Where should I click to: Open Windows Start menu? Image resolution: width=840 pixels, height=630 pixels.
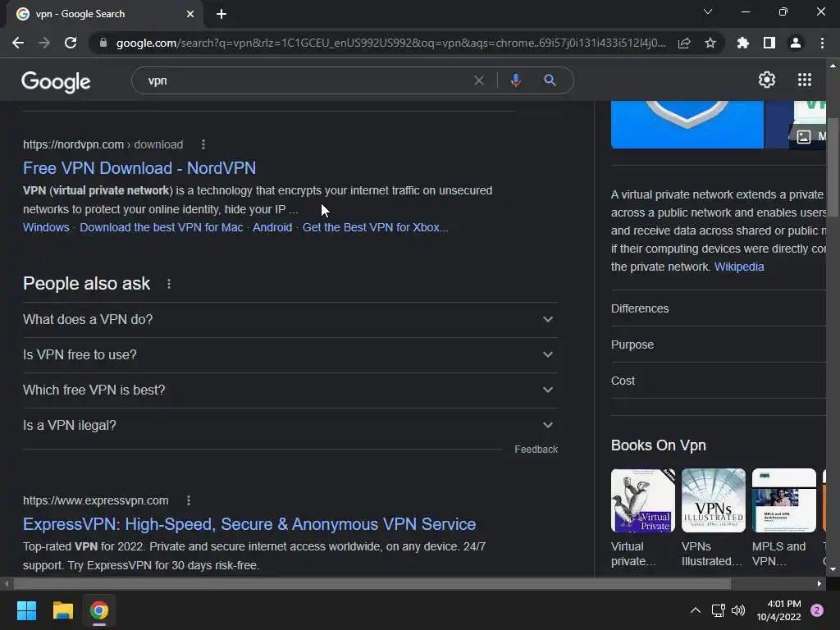click(x=26, y=610)
